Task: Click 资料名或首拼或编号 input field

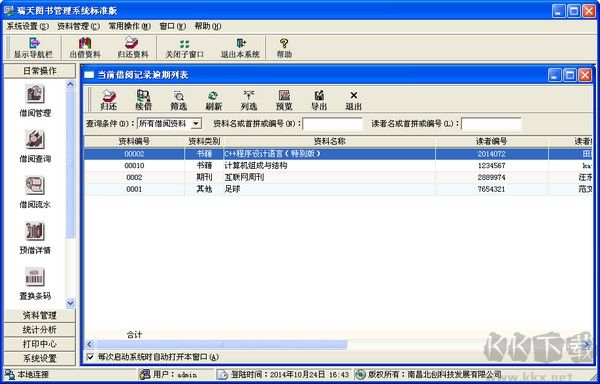Action: (333, 124)
